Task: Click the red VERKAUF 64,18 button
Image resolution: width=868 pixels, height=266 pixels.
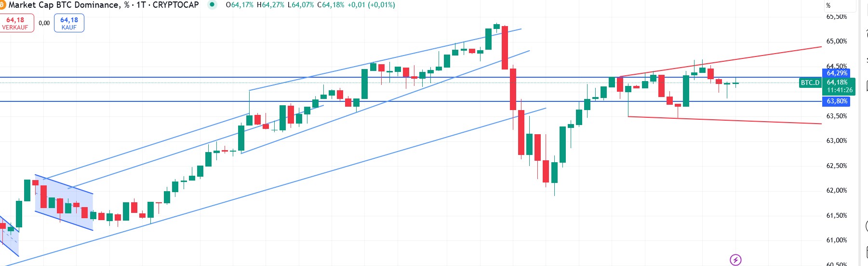Action: 16,23
